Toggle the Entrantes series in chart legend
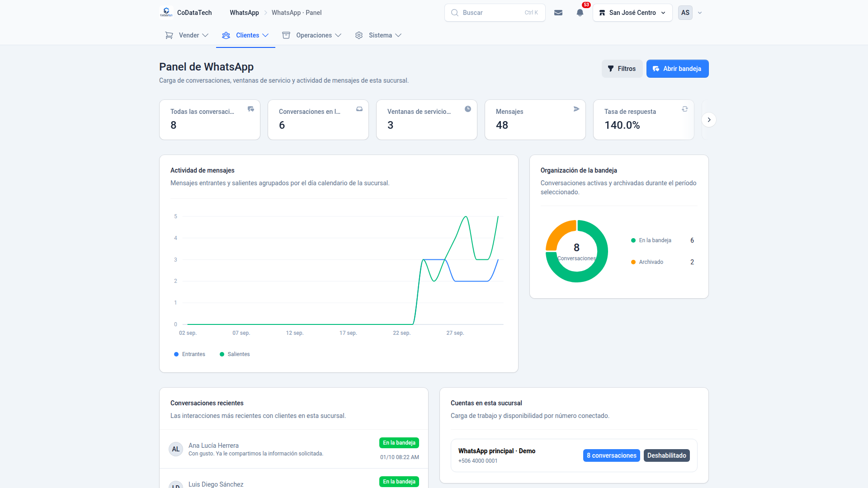Viewport: 868px width, 488px height. click(x=190, y=354)
